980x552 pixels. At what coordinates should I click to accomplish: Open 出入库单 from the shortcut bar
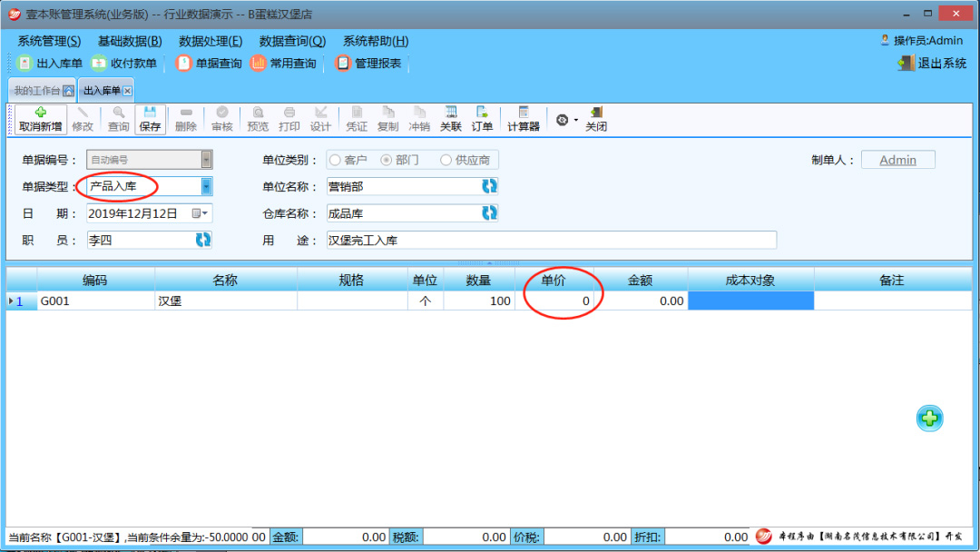coord(50,64)
